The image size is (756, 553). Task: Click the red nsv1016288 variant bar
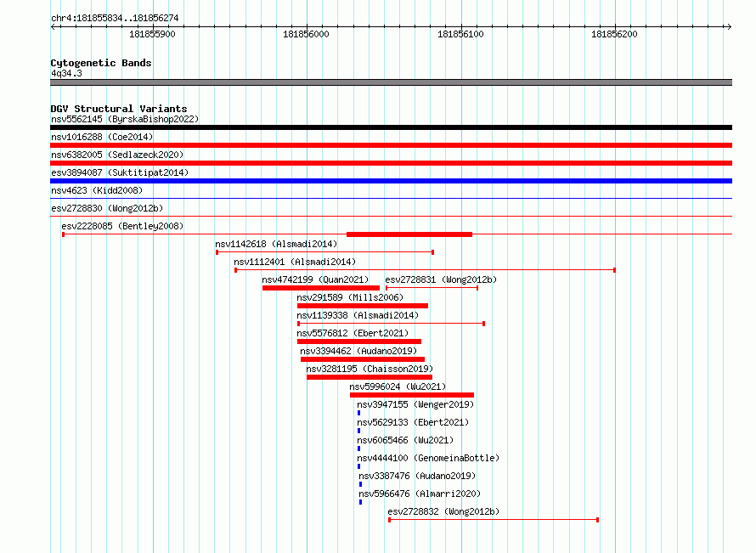[x=391, y=145]
